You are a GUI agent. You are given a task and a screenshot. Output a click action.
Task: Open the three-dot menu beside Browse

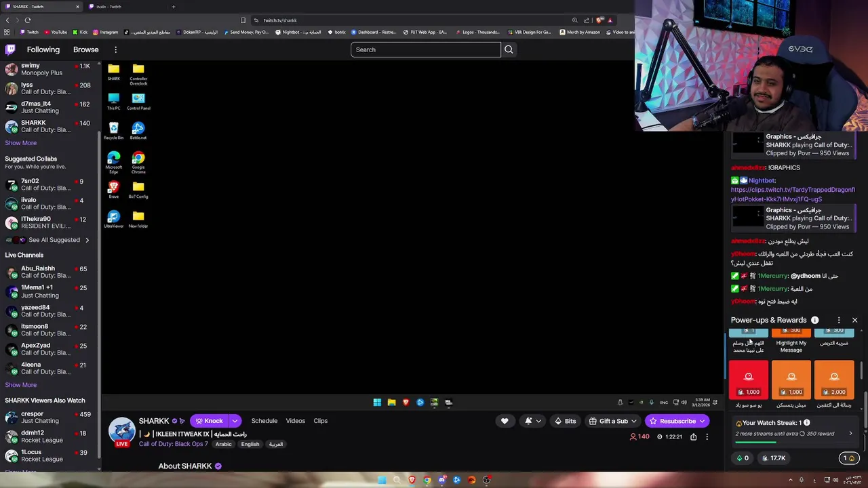pos(115,49)
